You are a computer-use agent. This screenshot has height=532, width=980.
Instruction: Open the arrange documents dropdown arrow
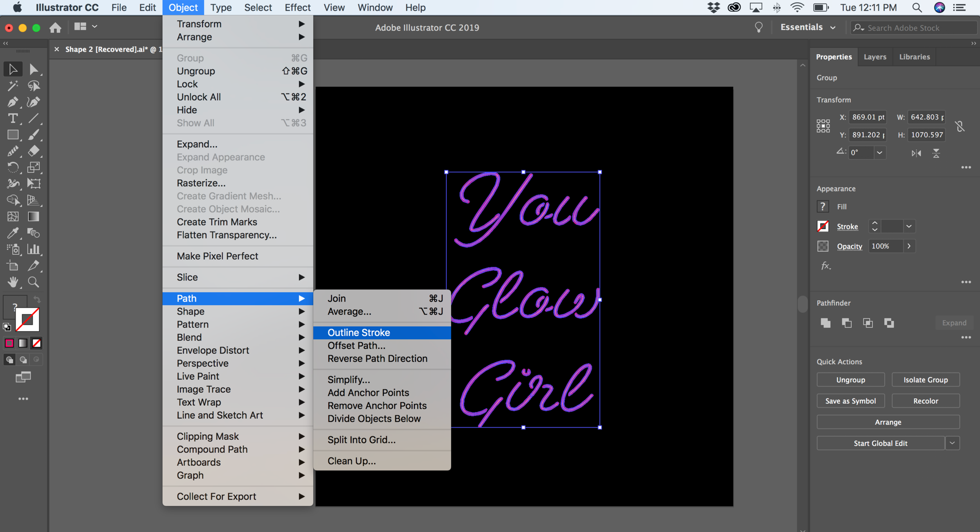[94, 27]
